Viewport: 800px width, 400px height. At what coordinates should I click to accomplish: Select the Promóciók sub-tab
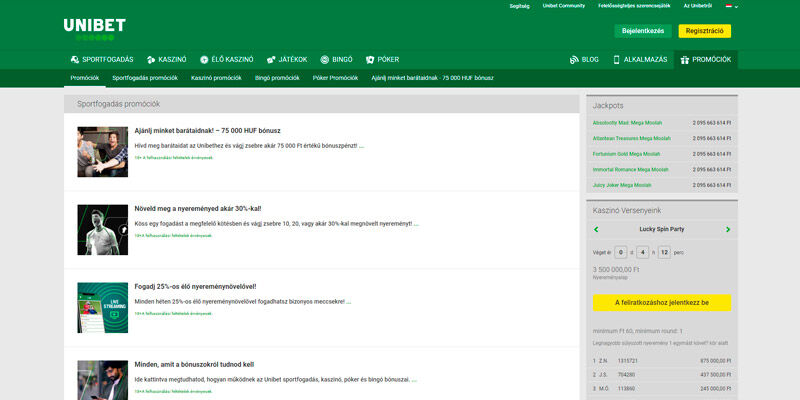point(85,78)
